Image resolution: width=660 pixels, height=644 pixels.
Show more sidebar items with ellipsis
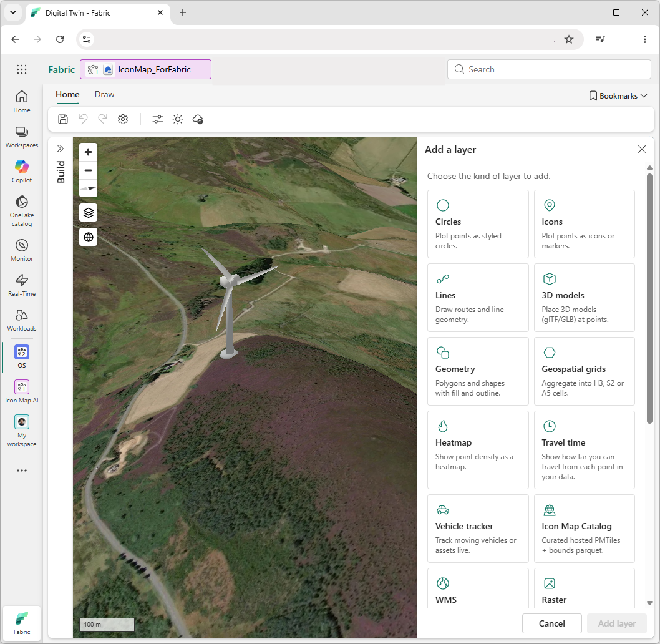tap(22, 471)
